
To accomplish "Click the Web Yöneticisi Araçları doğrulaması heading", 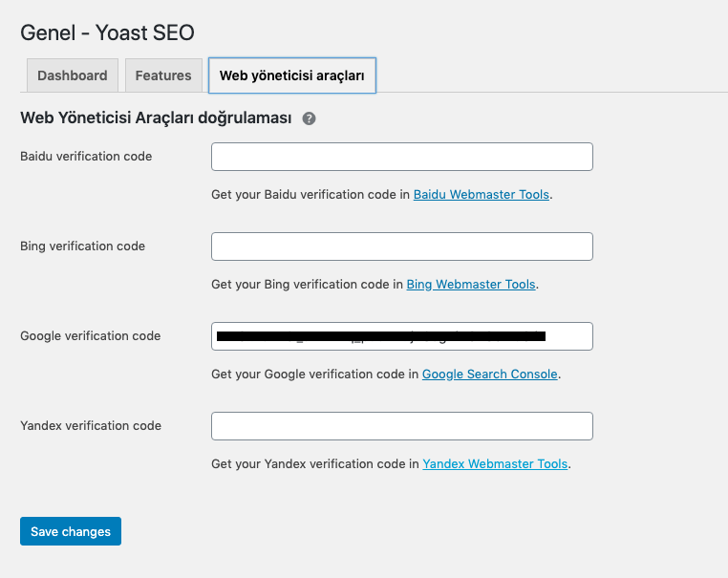I will (x=156, y=118).
